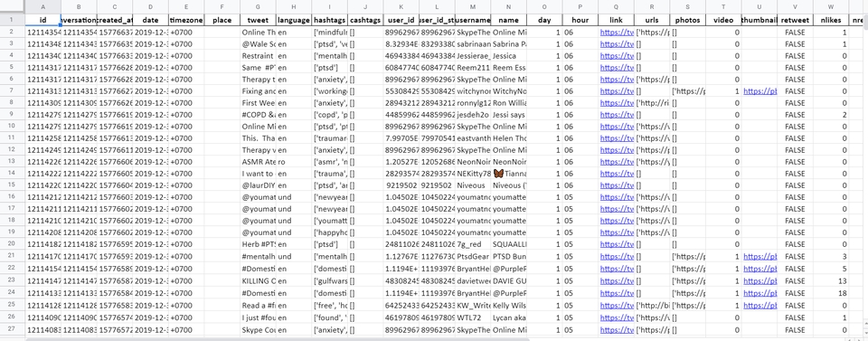Select username cell 'davietwee'
The image size is (868, 341).
(x=473, y=280)
